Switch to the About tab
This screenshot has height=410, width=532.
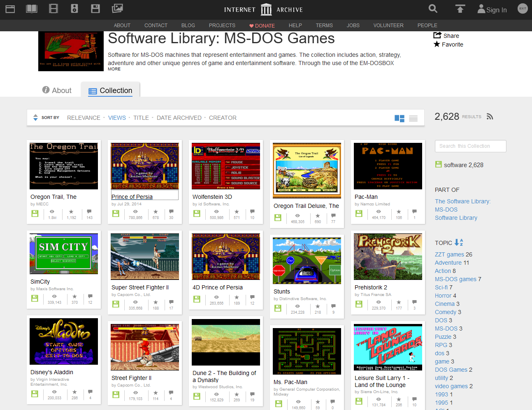[x=57, y=90]
